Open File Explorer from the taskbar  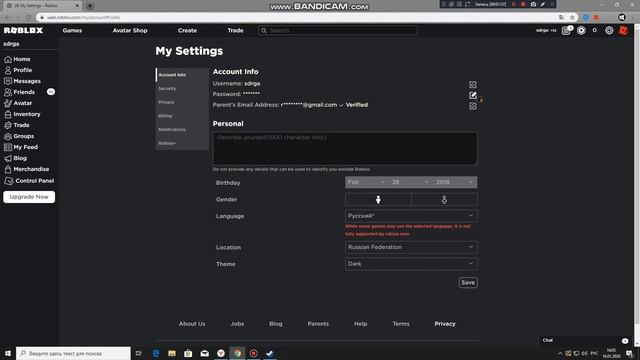172,353
